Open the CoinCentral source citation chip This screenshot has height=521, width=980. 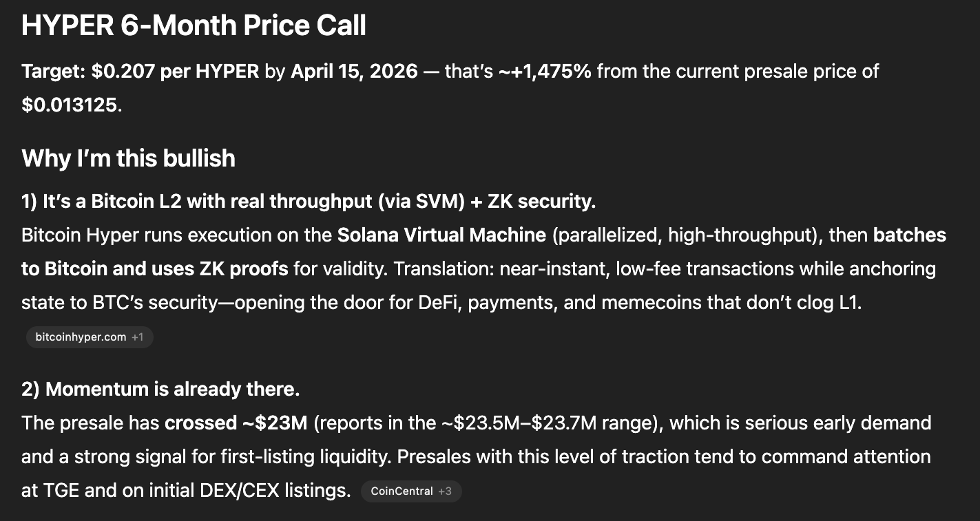[x=402, y=491]
